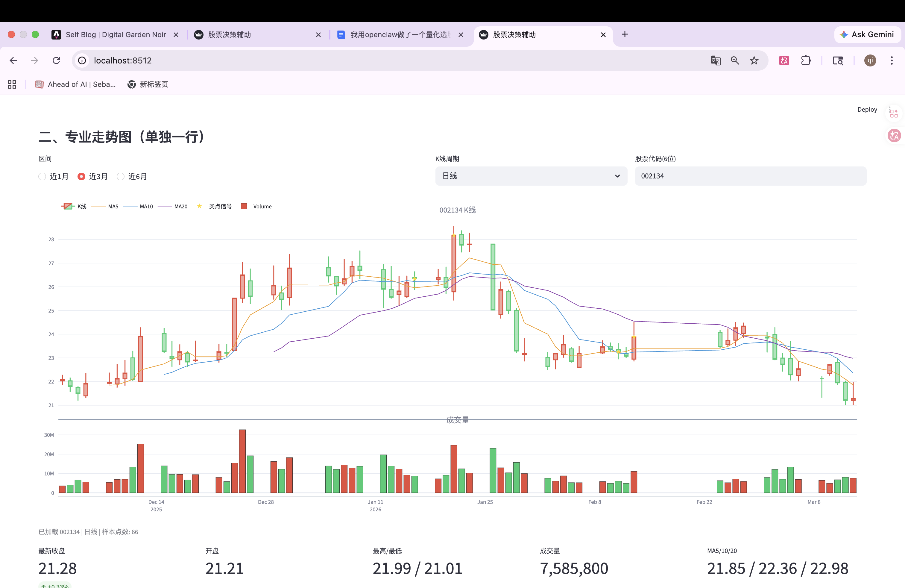Click the reload page icon
The height and width of the screenshot is (588, 905).
tap(56, 60)
